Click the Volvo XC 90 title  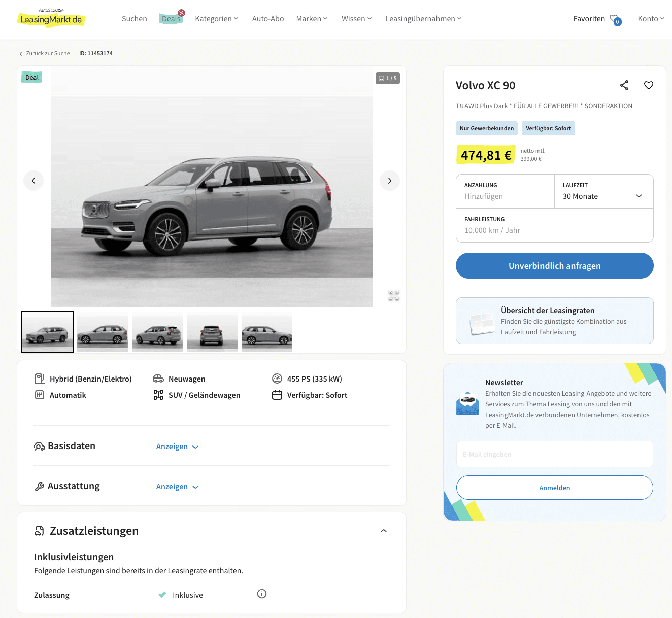click(485, 85)
